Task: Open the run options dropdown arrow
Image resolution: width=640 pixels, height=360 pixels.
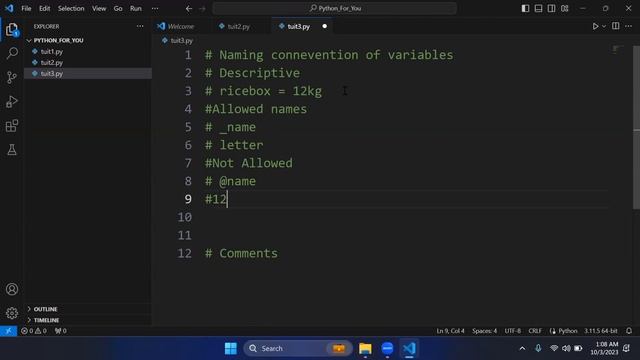Action: click(x=604, y=26)
